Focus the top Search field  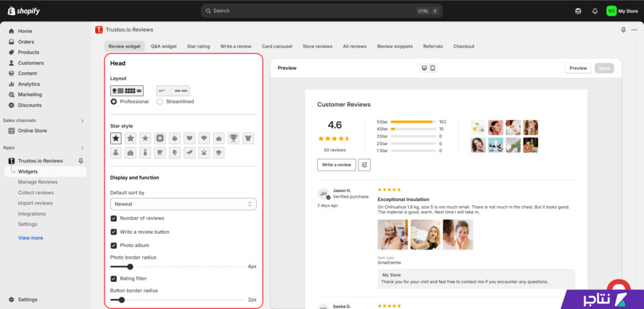[321, 11]
